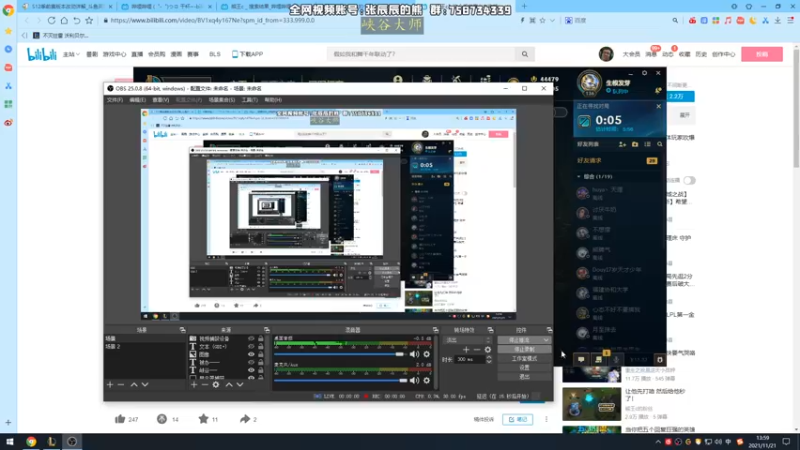This screenshot has height=450, width=800.
Task: Open the fade transition type dropdown
Action: 468,340
